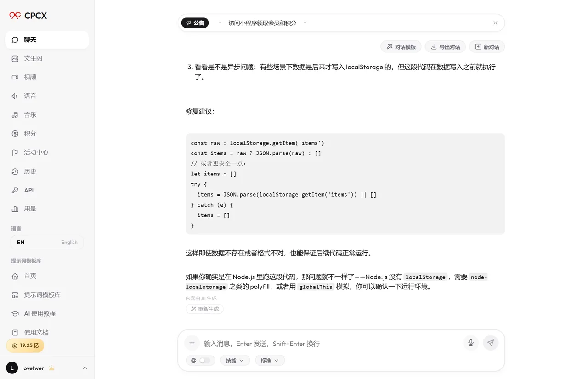Click the bar chart icon beside 用量
The height and width of the screenshot is (379, 588).
(x=15, y=209)
